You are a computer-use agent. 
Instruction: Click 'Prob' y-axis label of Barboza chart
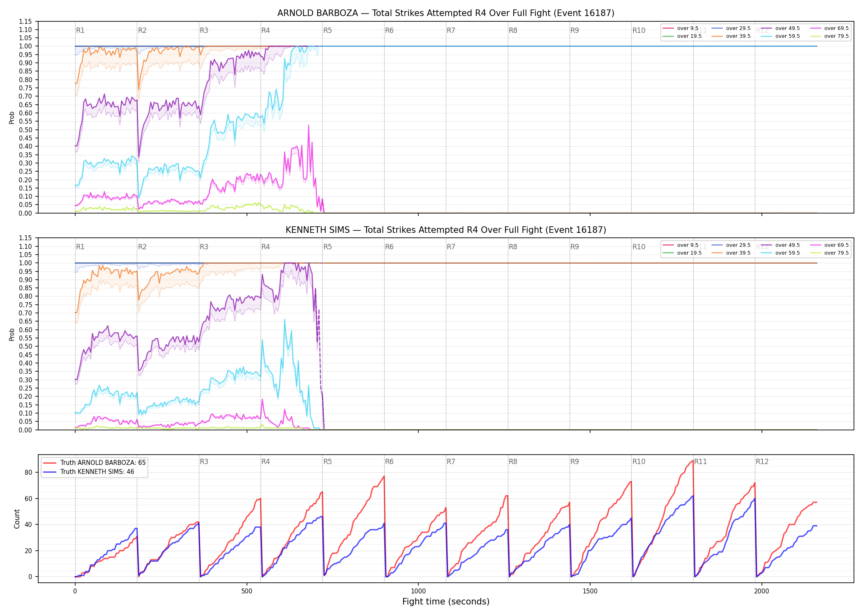pos(12,117)
